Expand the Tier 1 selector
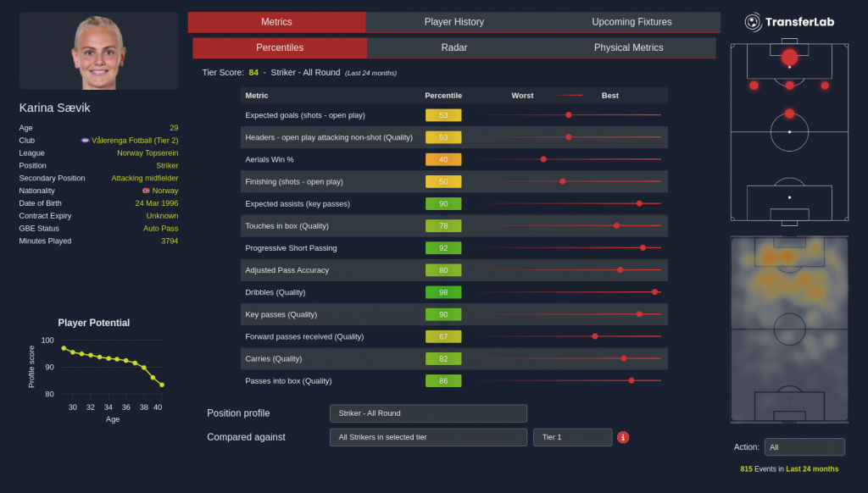This screenshot has height=493, width=868. (x=572, y=437)
